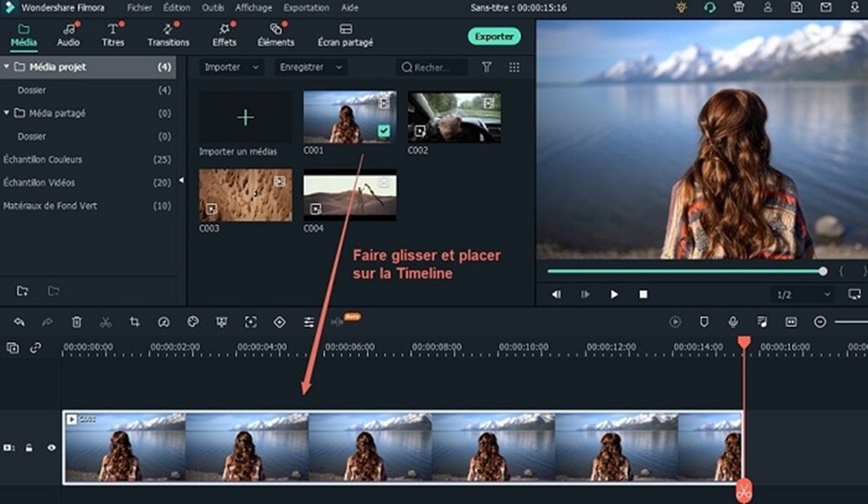Screen dimensions: 868x504
Task: Open the Importer dropdown
Action: pos(231,67)
